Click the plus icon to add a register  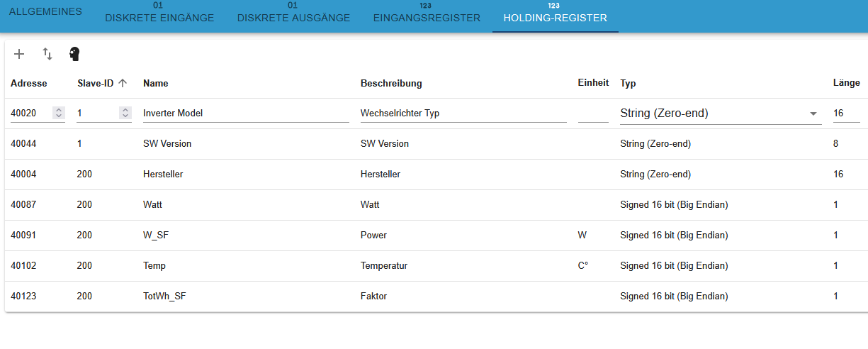[19, 54]
